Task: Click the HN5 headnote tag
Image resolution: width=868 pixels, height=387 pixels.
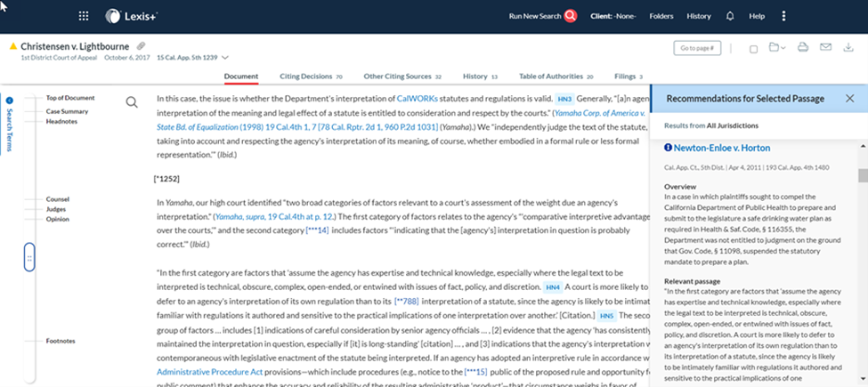Action: (607, 316)
